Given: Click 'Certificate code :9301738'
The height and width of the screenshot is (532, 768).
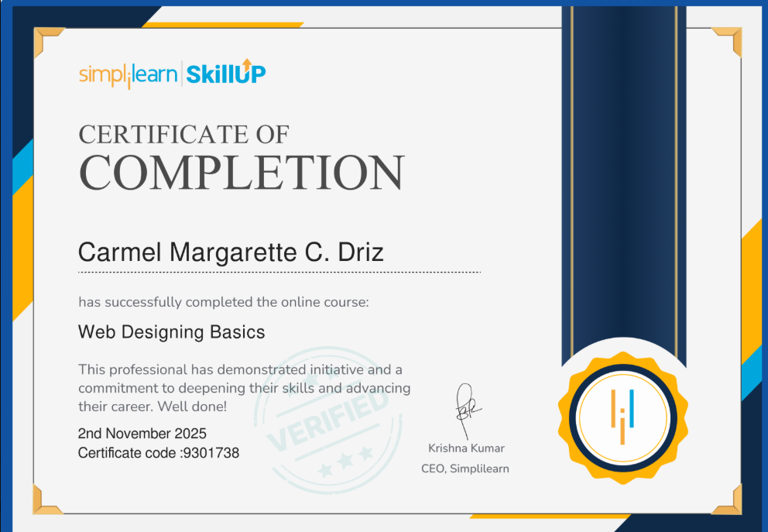Looking at the screenshot, I should (x=159, y=453).
